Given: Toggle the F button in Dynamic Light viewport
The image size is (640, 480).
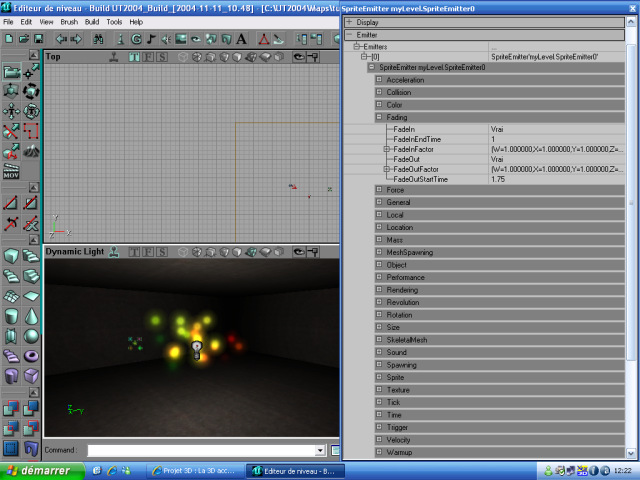Looking at the screenshot, I should tap(148, 252).
